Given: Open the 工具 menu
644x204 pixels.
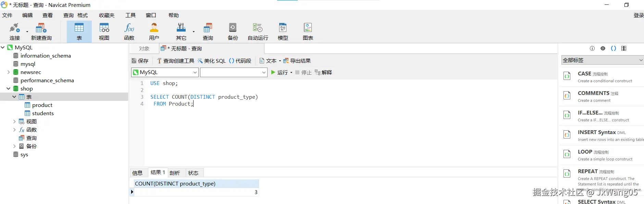Looking at the screenshot, I should 131,15.
